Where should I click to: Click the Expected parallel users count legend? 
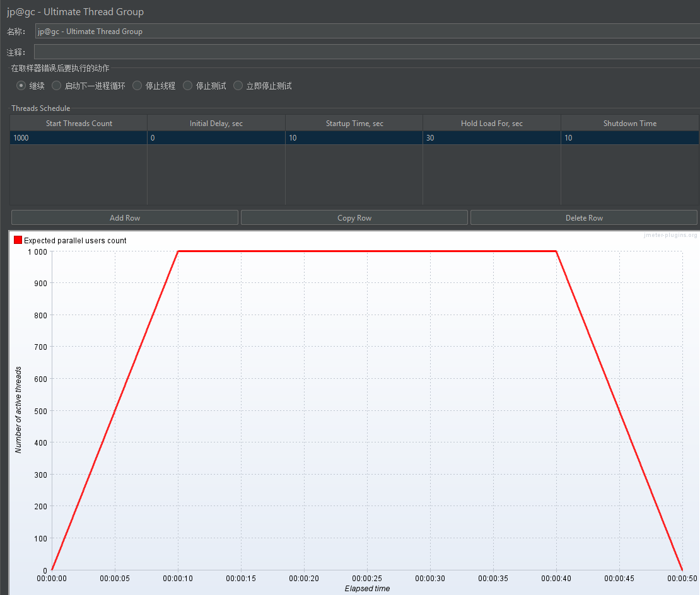pyautogui.click(x=75, y=240)
